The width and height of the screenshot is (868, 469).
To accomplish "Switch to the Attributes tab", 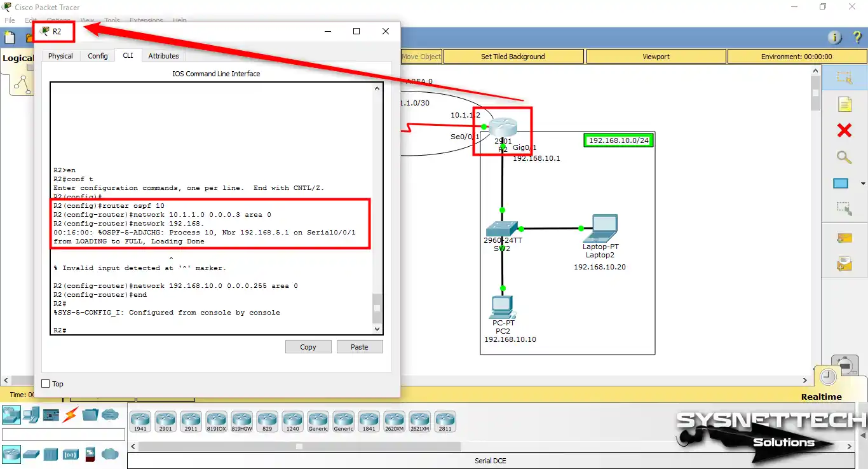I will [x=163, y=56].
